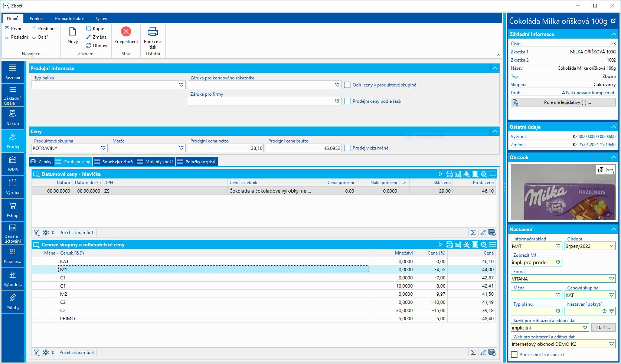Open the Výroba sidebar section
This screenshot has height=364, width=621.
pos(13,187)
